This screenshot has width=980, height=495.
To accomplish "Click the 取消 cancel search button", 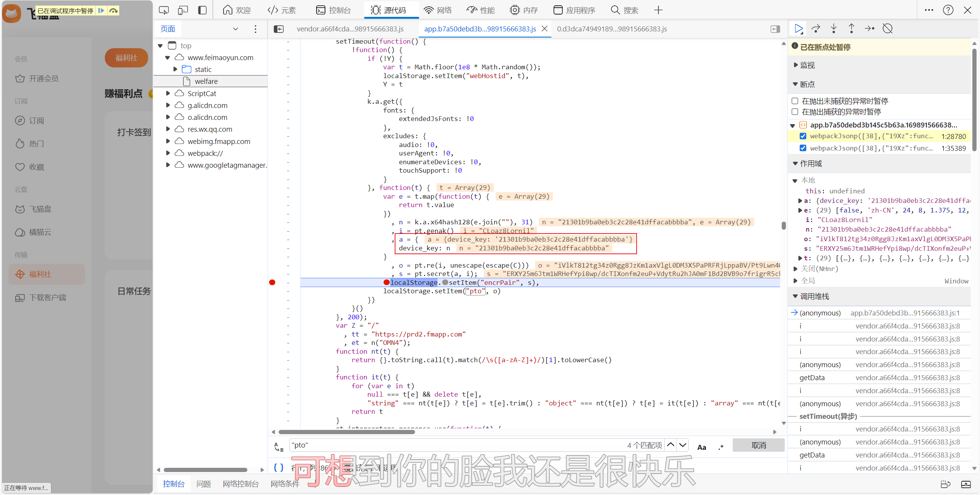I will 758,445.
